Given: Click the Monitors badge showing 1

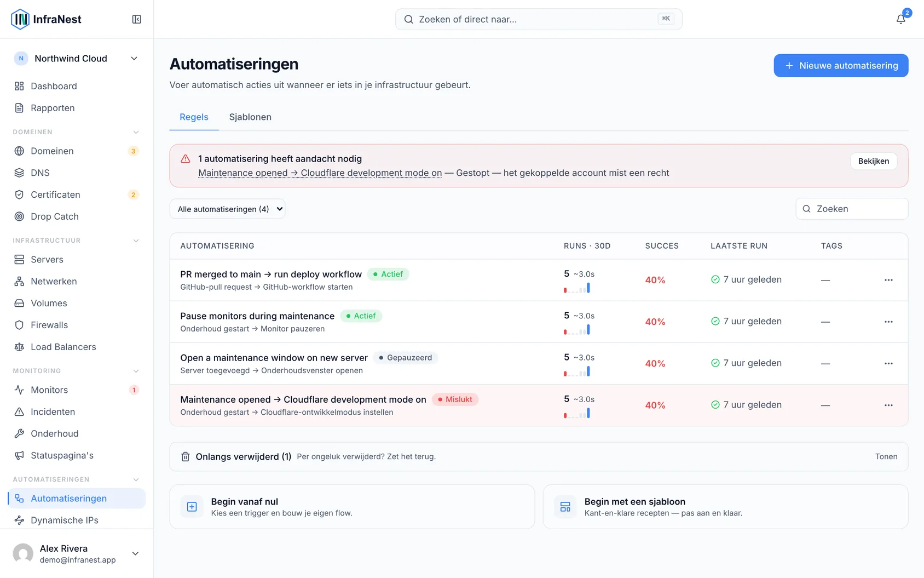Looking at the screenshot, I should click(134, 390).
